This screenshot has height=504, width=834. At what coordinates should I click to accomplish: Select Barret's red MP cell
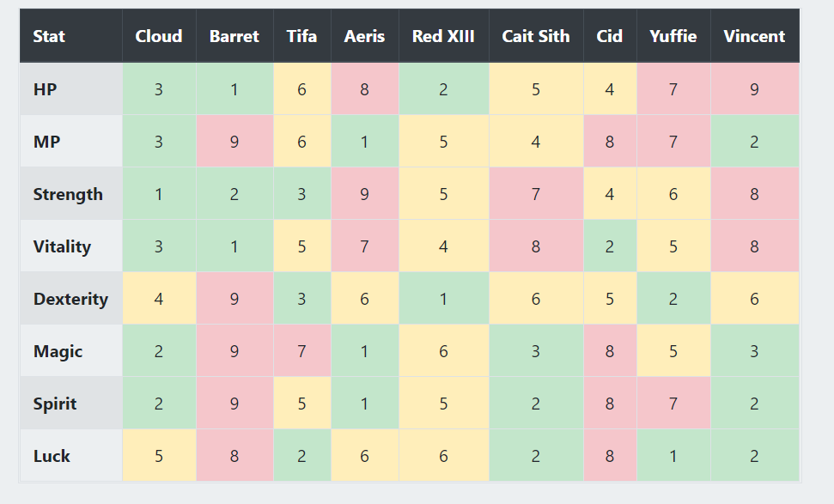click(x=234, y=142)
